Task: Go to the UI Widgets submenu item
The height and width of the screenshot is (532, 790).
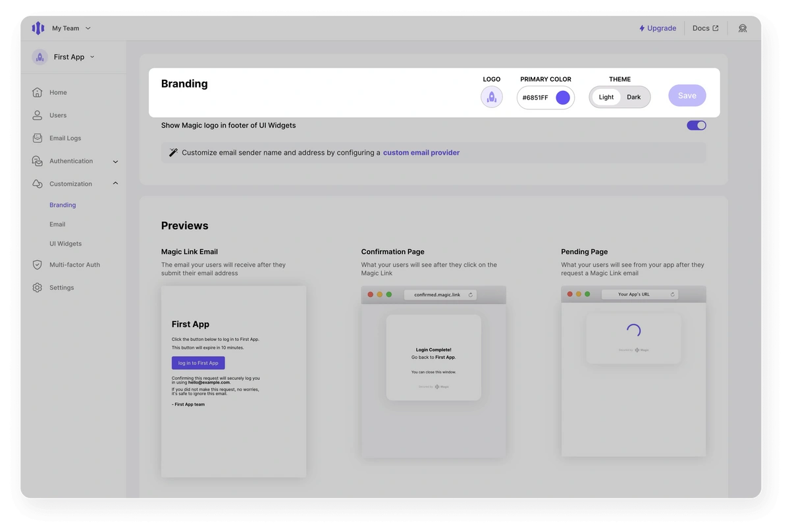Action: (66, 244)
